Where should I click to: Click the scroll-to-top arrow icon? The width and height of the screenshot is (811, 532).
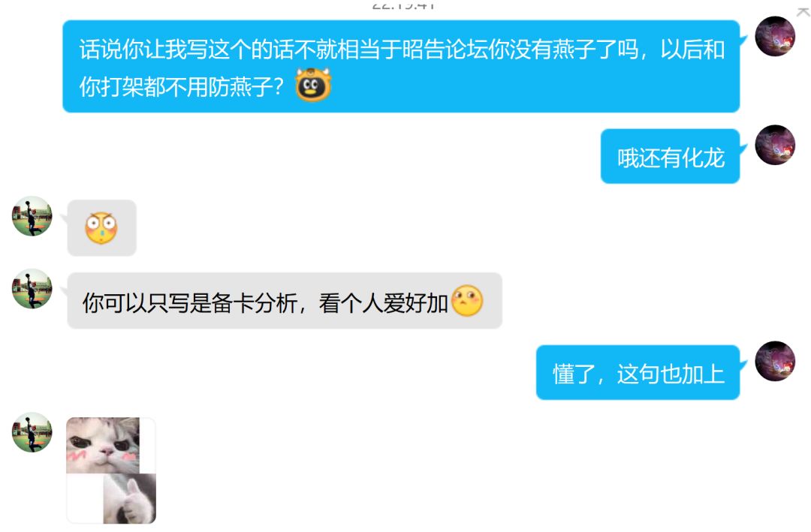[x=803, y=11]
